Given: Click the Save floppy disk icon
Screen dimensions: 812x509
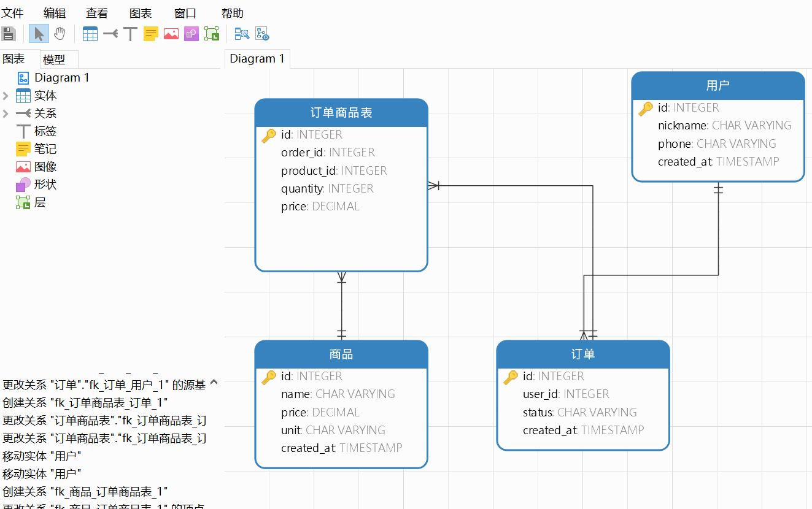Looking at the screenshot, I should pyautogui.click(x=8, y=34).
